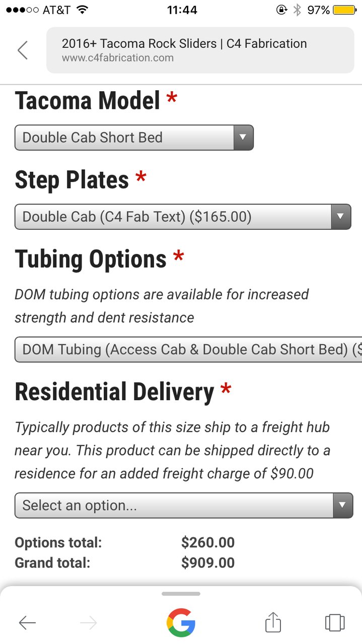Open the DOM Tubing options dropdown
Viewport: 362px width, 644px height.
[188, 349]
